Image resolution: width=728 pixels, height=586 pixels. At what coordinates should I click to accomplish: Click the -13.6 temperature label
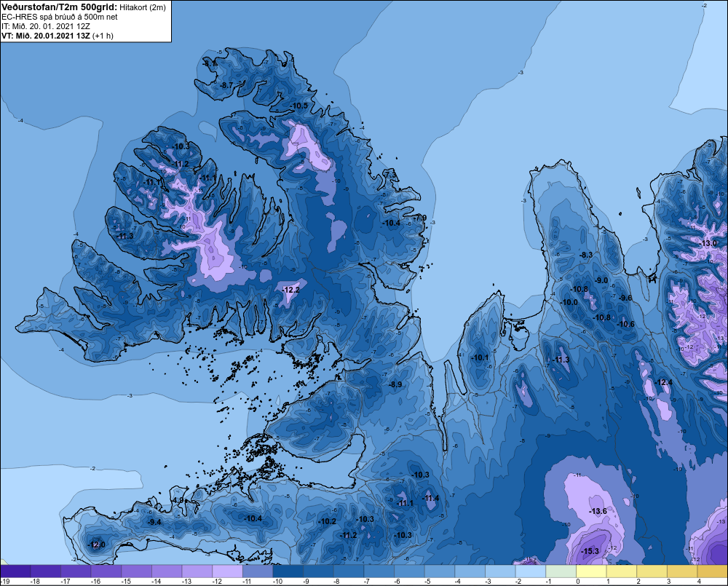pyautogui.click(x=598, y=511)
